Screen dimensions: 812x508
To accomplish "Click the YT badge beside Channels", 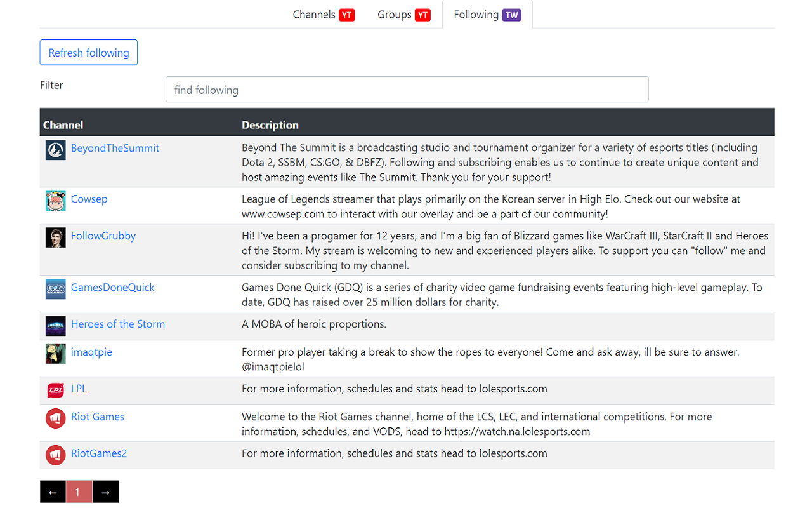I will tap(346, 15).
